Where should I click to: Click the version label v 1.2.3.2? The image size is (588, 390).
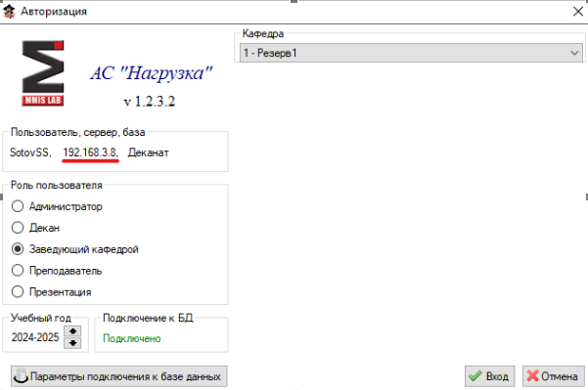click(150, 102)
